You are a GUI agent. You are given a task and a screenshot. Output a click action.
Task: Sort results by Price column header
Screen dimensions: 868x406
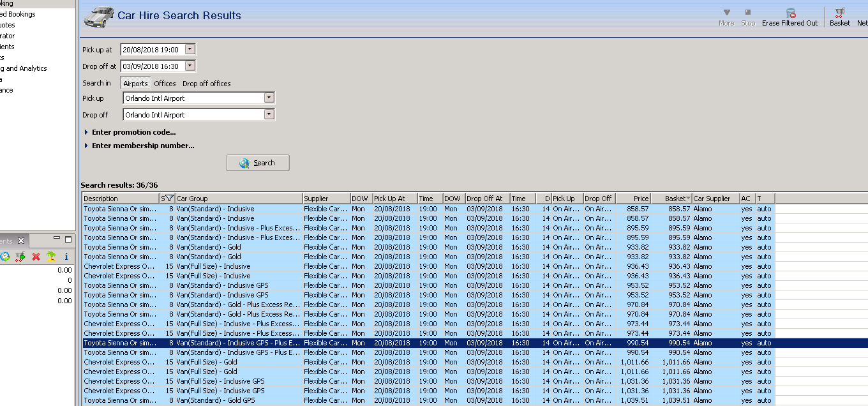(633, 199)
